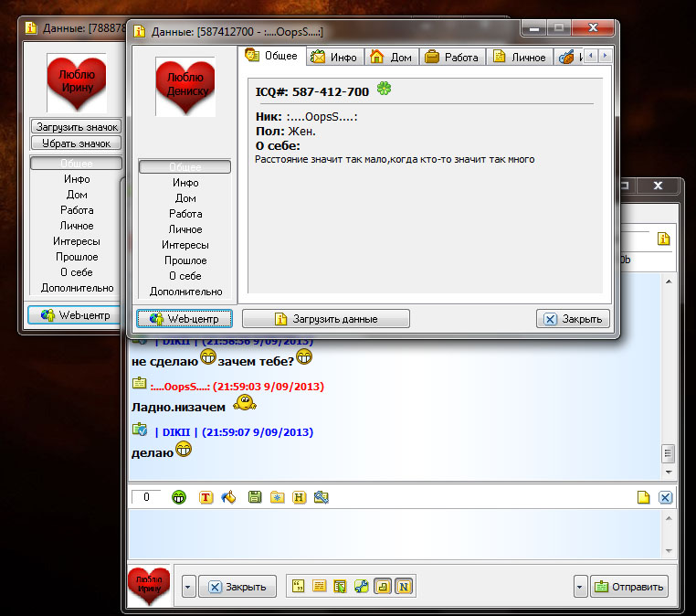Viewport: 696px width, 616px height.
Task: Open dropdown arrow left of chat Закрыть
Action: 188,587
